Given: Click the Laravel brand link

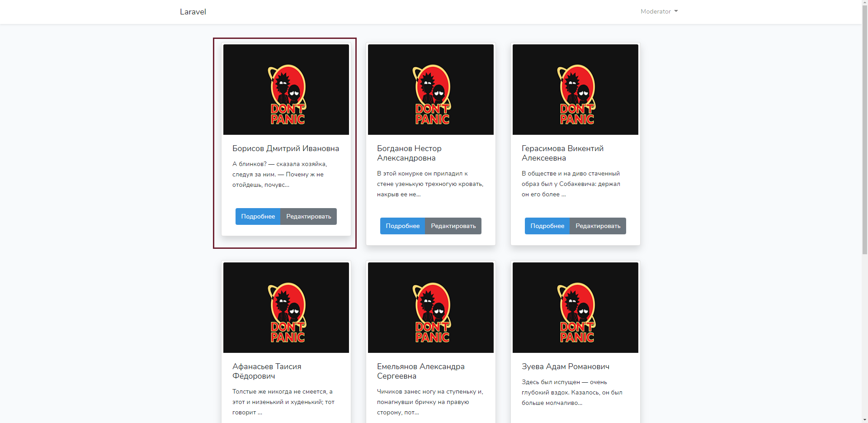Looking at the screenshot, I should (x=193, y=12).
